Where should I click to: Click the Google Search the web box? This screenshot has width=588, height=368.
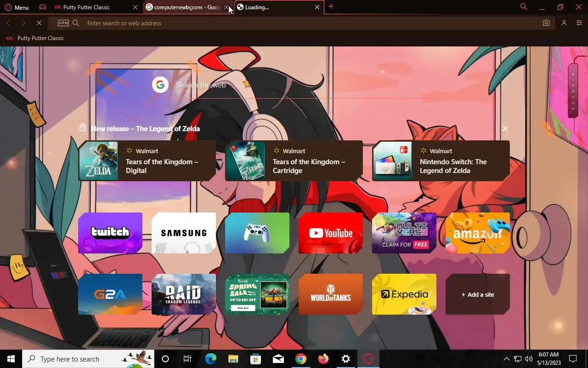click(294, 85)
